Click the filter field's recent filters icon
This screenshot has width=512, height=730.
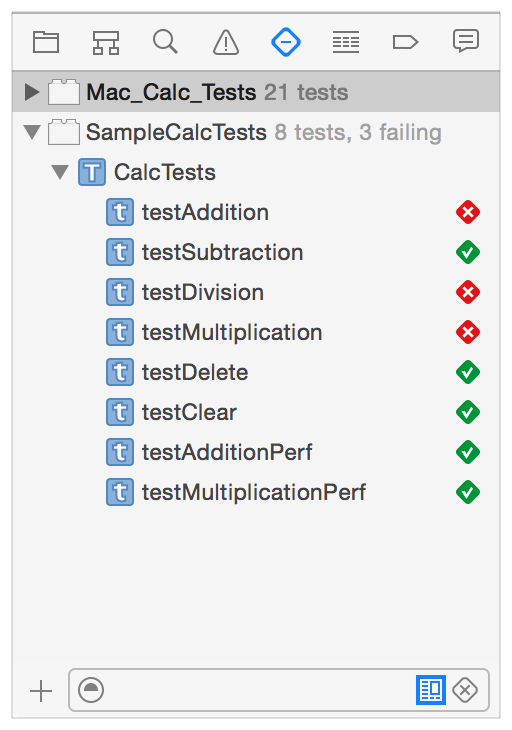pyautogui.click(x=91, y=690)
